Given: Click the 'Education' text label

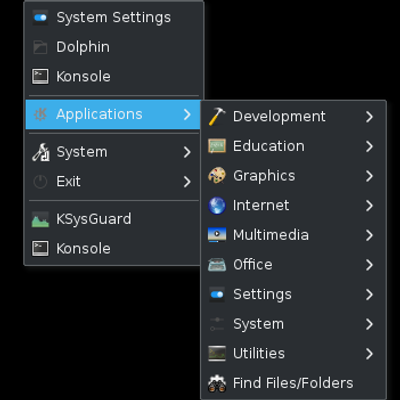Looking at the screenshot, I should 269,146.
